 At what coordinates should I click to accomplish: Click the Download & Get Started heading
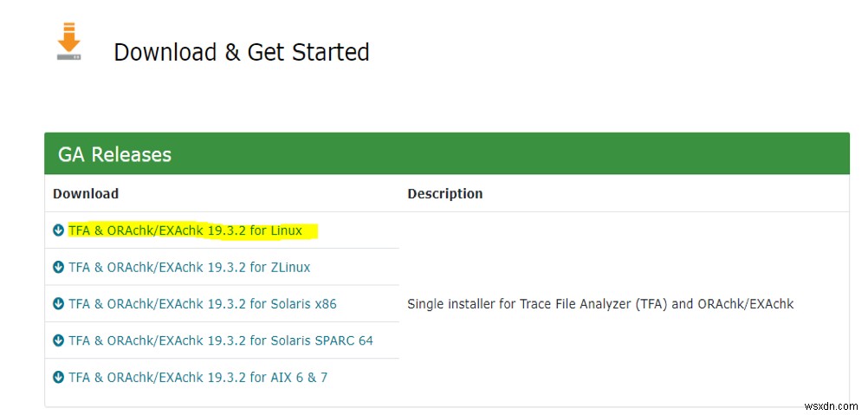(242, 52)
